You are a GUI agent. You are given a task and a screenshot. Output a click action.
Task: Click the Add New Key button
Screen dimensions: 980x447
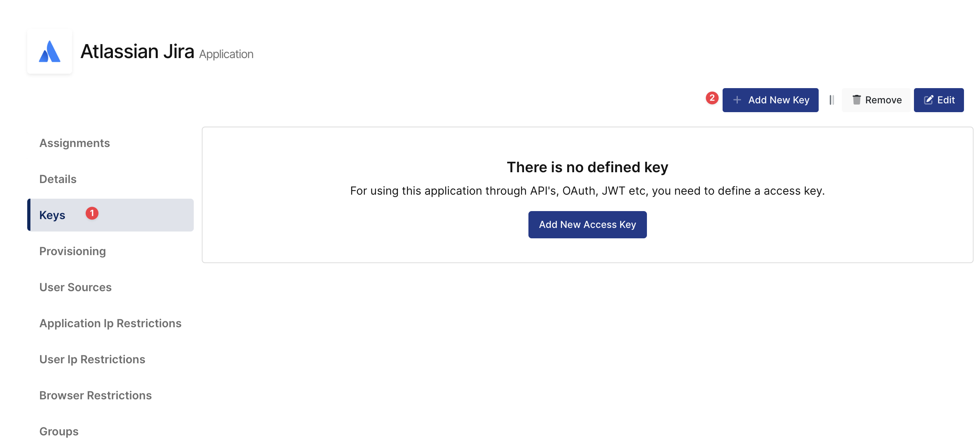coord(771,100)
